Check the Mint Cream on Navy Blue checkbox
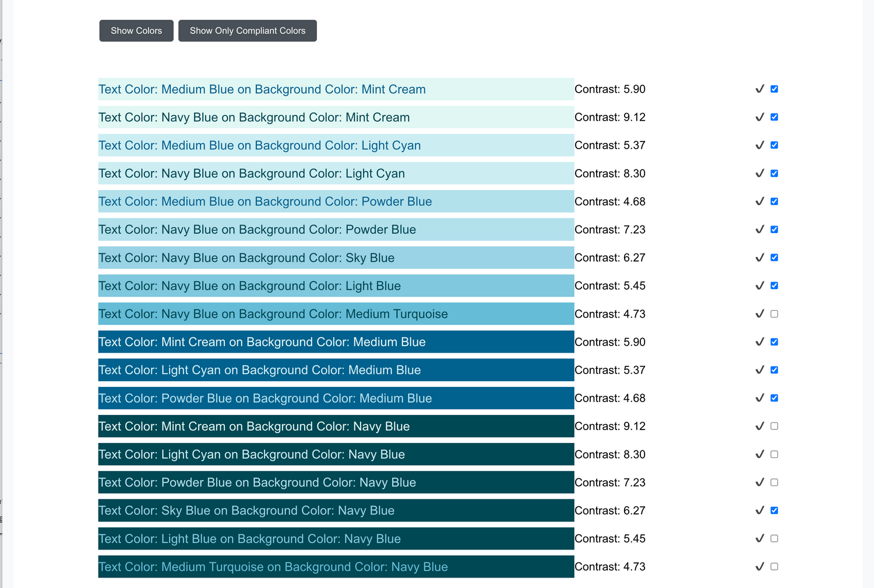Image resolution: width=874 pixels, height=588 pixels. 774,427
